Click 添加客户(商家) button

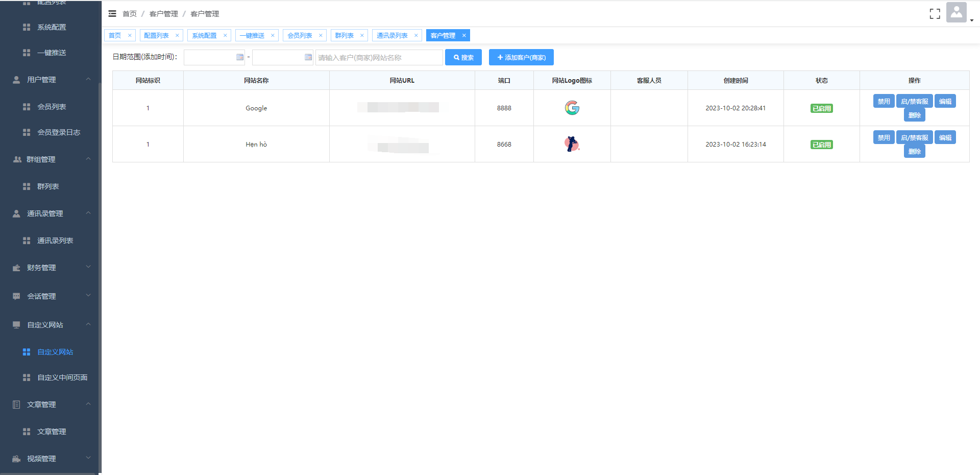tap(521, 57)
